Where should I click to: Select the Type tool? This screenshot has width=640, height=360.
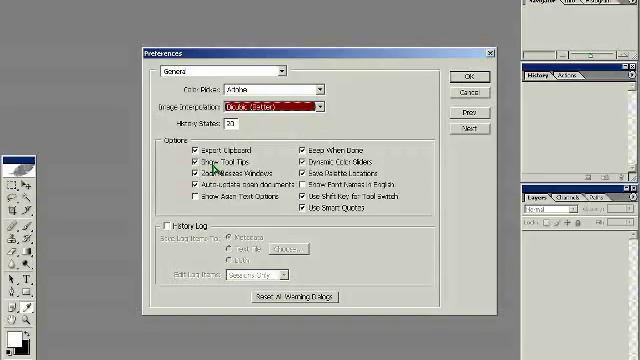pos(26,279)
